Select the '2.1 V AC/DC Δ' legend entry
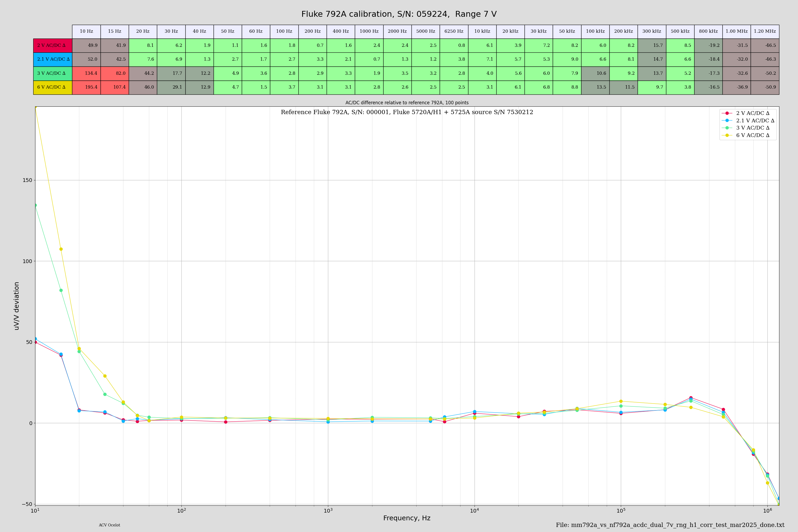This screenshot has width=798, height=532. coord(748,120)
